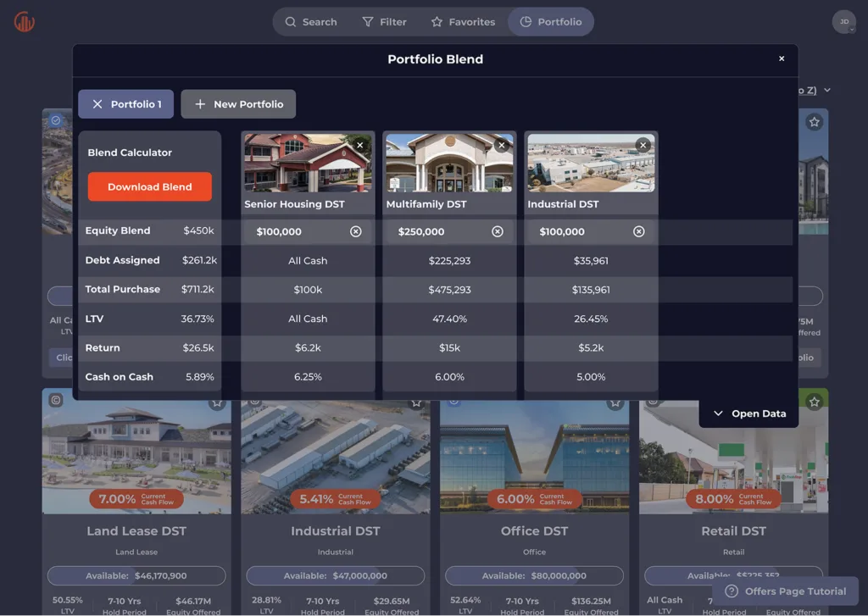The width and height of the screenshot is (868, 616).
Task: Remove Industrial DST from the blend
Action: point(643,145)
